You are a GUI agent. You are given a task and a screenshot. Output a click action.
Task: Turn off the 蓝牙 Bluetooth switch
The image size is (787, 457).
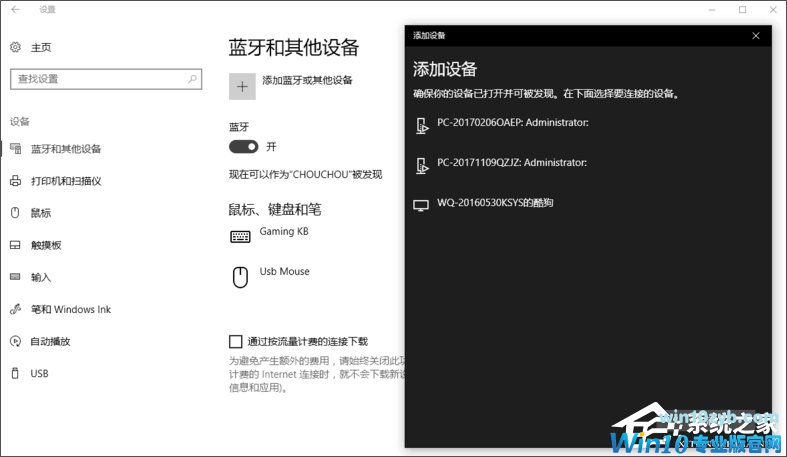(243, 146)
